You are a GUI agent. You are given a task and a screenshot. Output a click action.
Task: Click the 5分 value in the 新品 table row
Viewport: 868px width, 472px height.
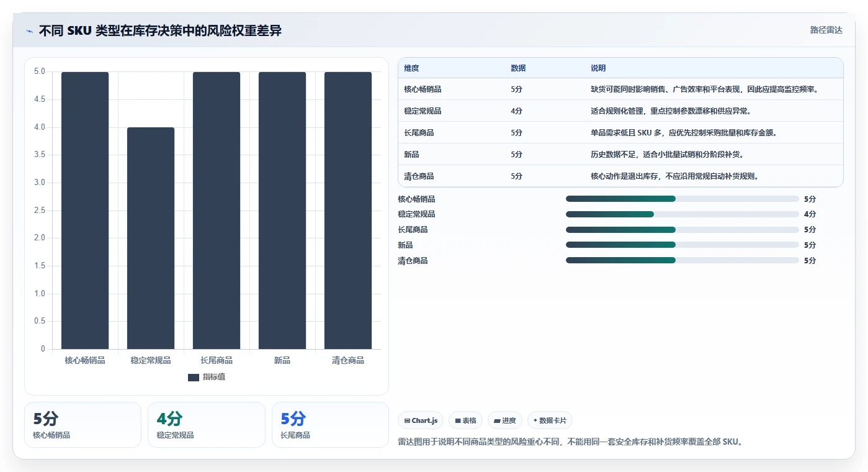516,155
